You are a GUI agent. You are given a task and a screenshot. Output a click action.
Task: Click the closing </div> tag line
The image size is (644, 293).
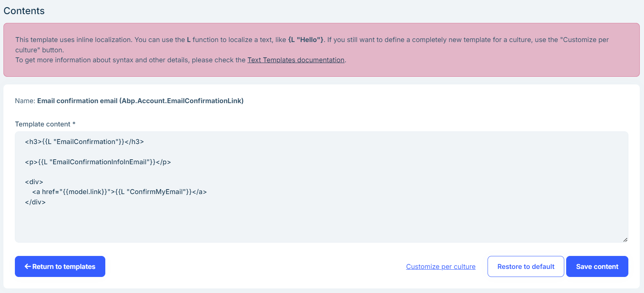tap(35, 202)
